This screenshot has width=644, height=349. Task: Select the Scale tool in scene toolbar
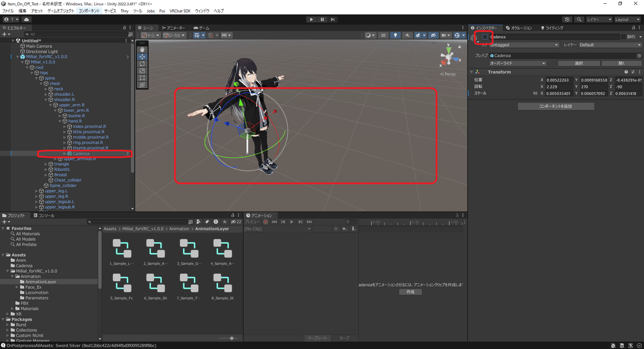(142, 70)
